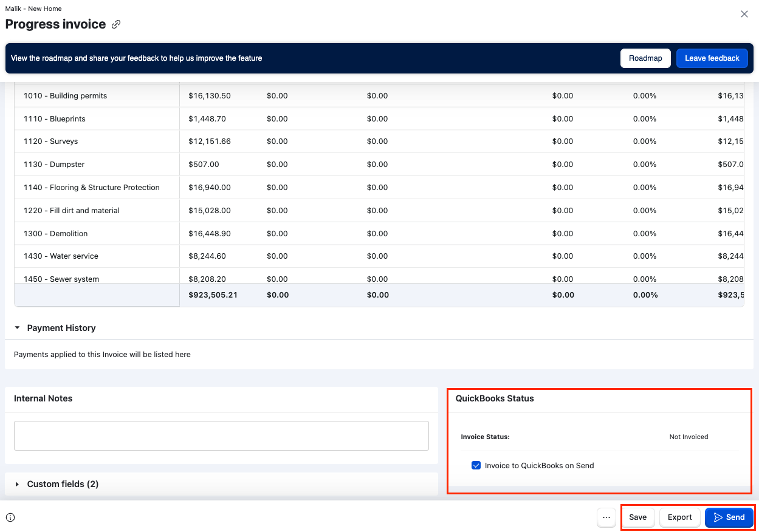Click the 1430 - Water service row
Viewport: 759px width, 532px height.
[60, 256]
